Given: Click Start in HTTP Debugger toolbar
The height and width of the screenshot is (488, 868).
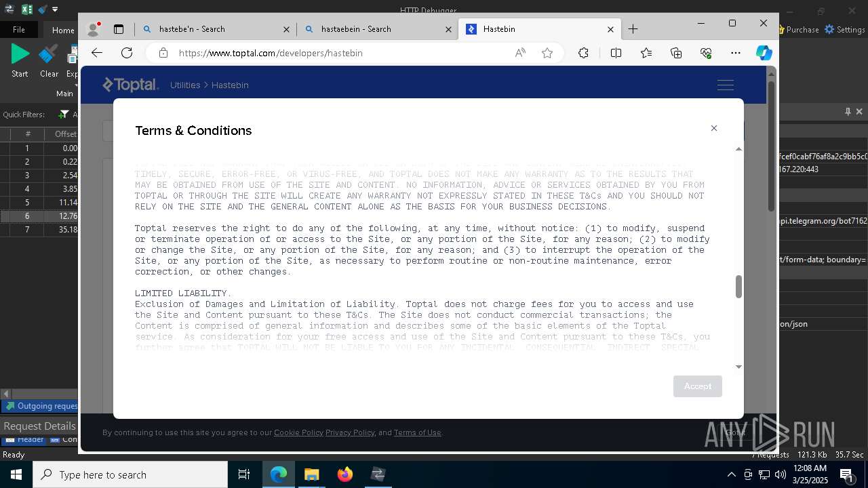Looking at the screenshot, I should coord(20,60).
